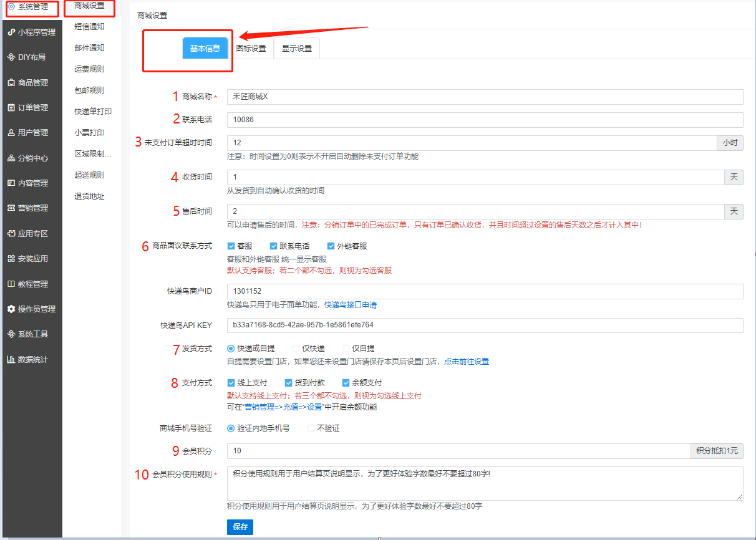The width and height of the screenshot is (756, 540).
Task: Switch to the 基本信息 tab
Action: click(x=205, y=48)
